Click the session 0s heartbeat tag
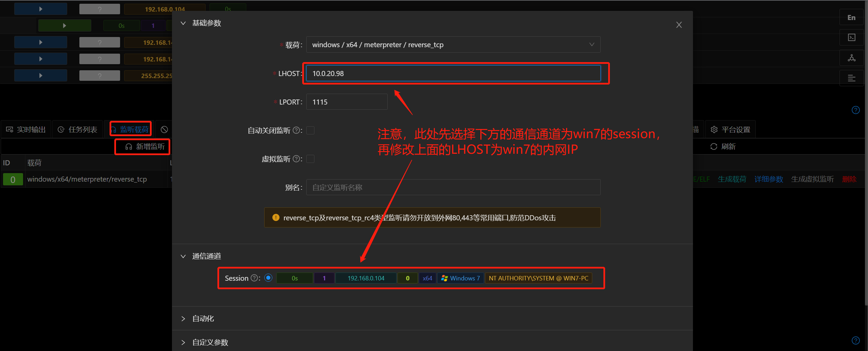868x351 pixels. pos(294,278)
